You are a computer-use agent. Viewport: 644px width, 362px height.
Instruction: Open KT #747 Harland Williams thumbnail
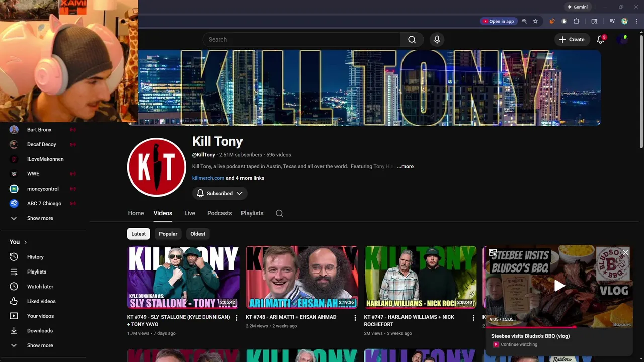point(420,277)
